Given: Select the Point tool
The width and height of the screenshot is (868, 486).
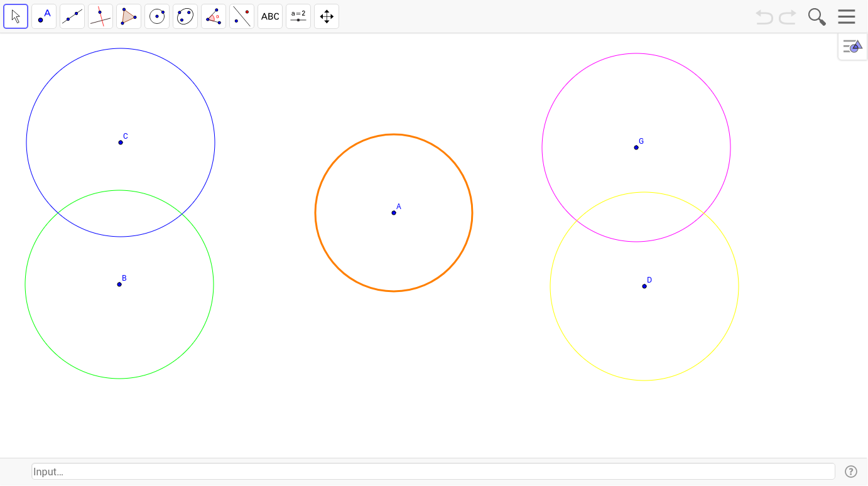Looking at the screenshot, I should click(44, 16).
